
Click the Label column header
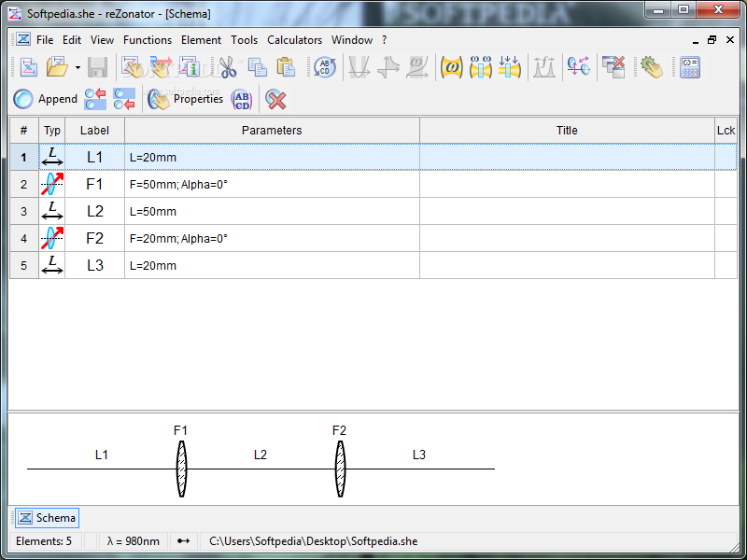click(x=95, y=131)
